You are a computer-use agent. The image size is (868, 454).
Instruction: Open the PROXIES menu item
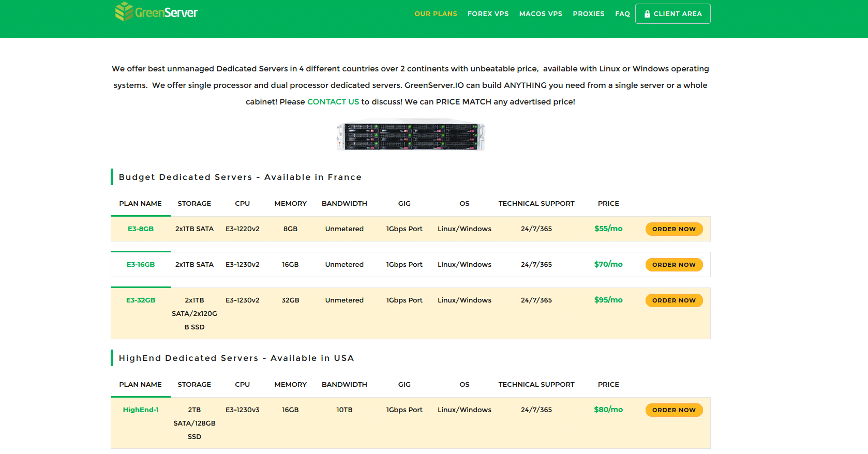pyautogui.click(x=588, y=14)
